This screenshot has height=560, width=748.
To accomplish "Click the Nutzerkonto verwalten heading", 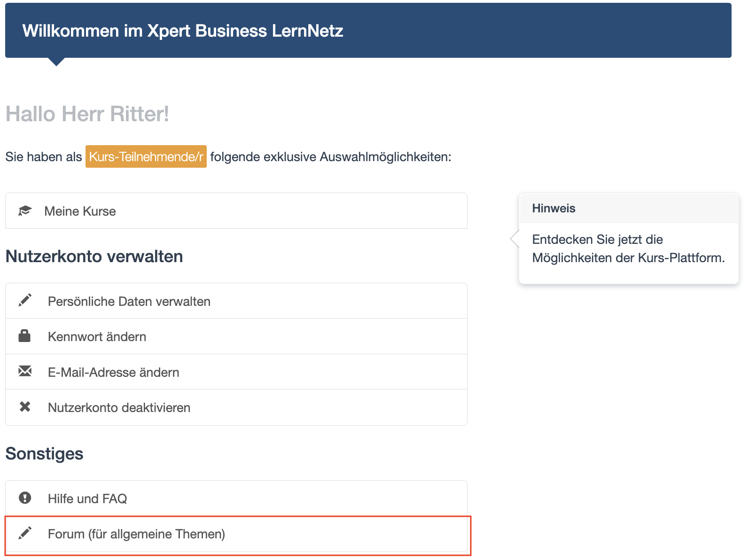I will [94, 257].
